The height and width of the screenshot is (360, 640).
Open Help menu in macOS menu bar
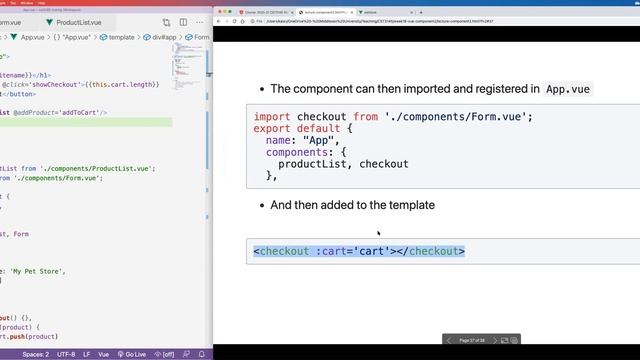pyautogui.click(x=41, y=2)
